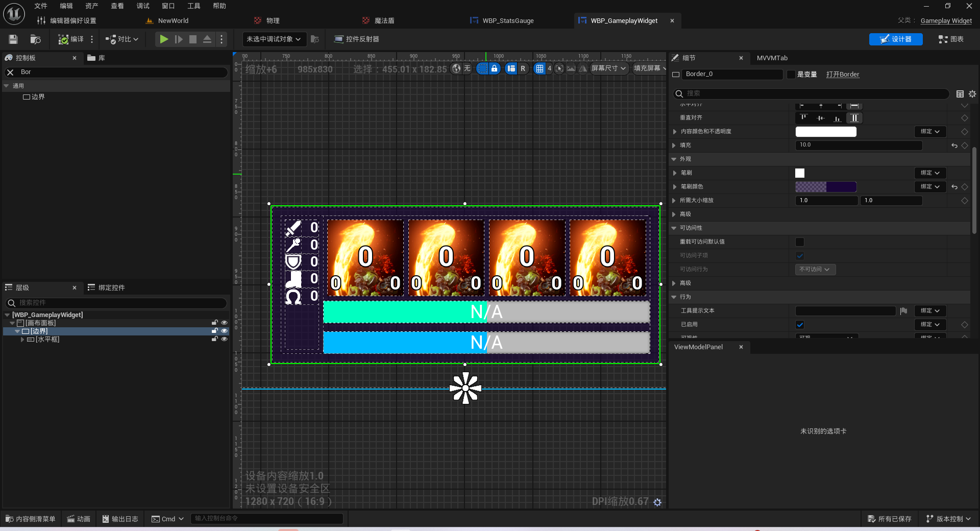Collapse the 画布面板 canvas panel node
980x531 pixels.
(12, 323)
